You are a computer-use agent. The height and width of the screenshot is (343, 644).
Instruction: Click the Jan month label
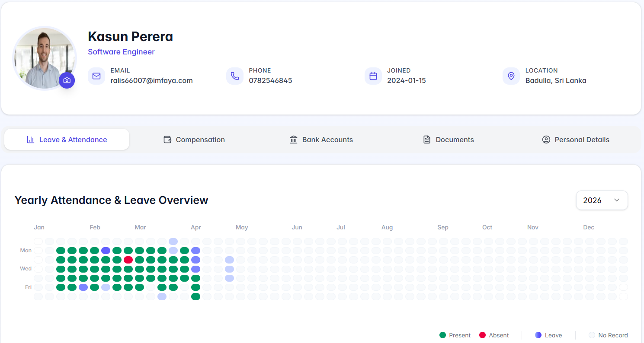[x=39, y=227]
